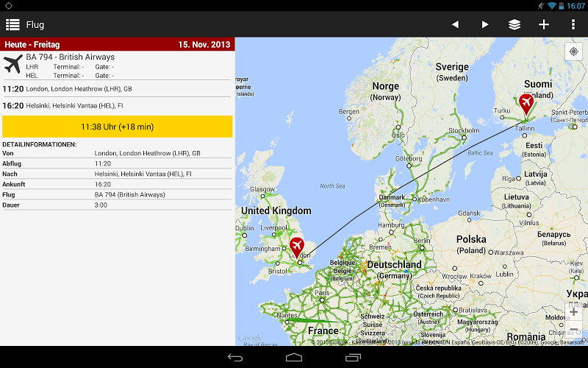Viewport: 588px width, 368px height.
Task: Tap the Flug title in action bar
Action: click(x=35, y=25)
